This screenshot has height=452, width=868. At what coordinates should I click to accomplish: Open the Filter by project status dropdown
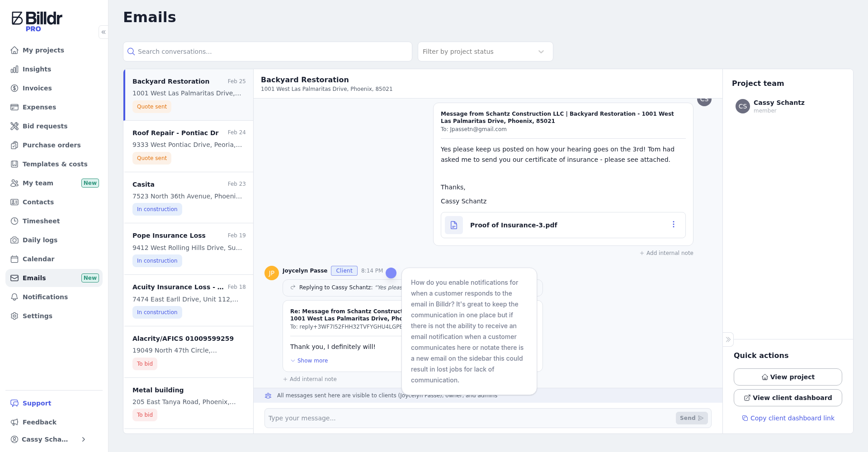tap(485, 52)
